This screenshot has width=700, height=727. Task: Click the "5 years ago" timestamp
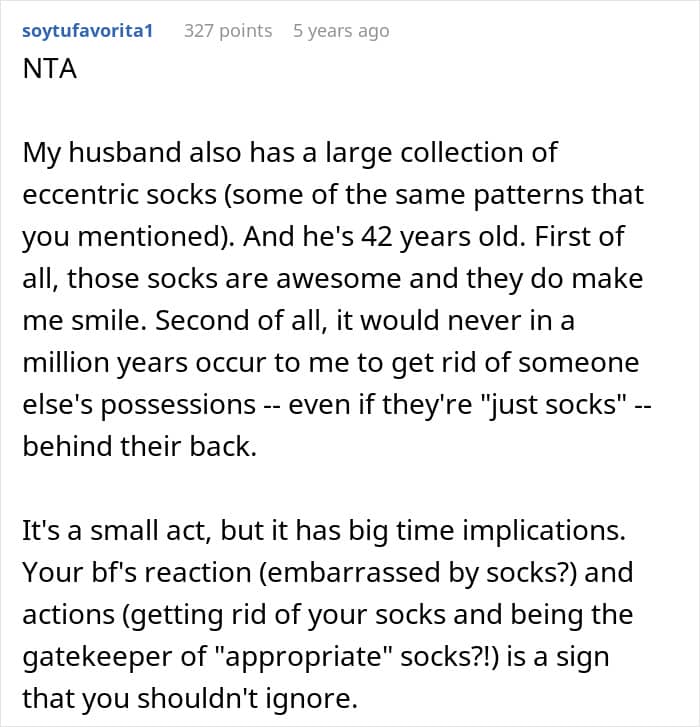pos(341,31)
